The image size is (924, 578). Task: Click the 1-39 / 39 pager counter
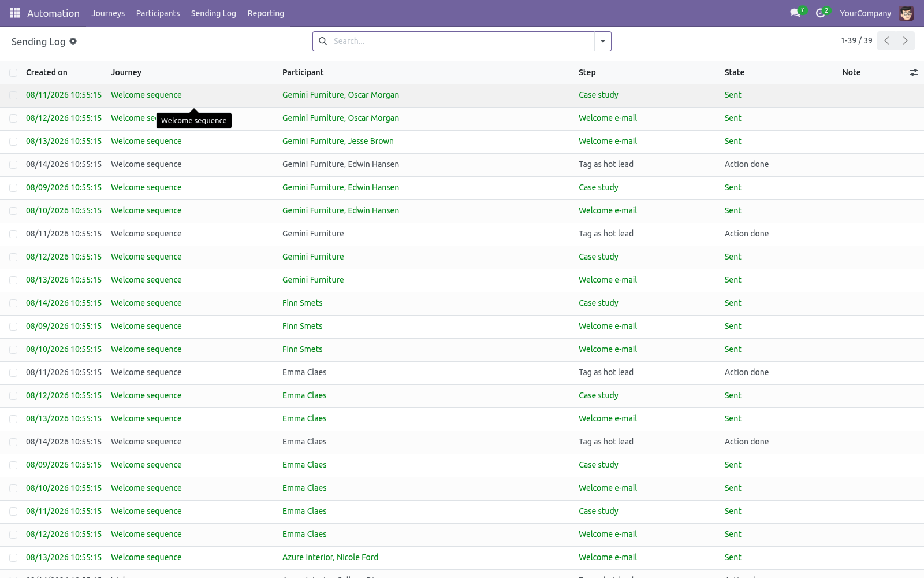click(856, 40)
